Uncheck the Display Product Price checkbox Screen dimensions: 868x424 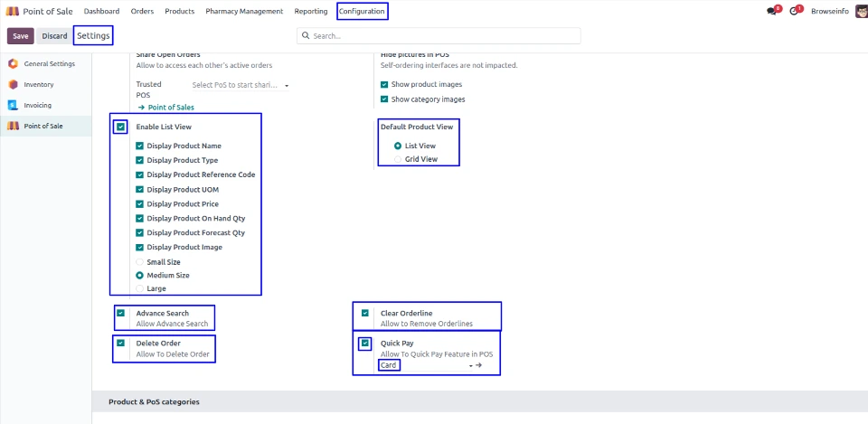point(140,204)
